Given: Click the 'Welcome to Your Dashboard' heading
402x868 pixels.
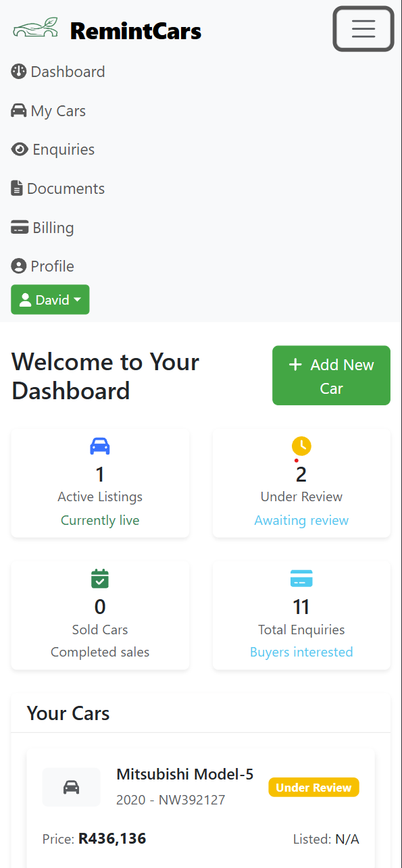Looking at the screenshot, I should (105, 376).
